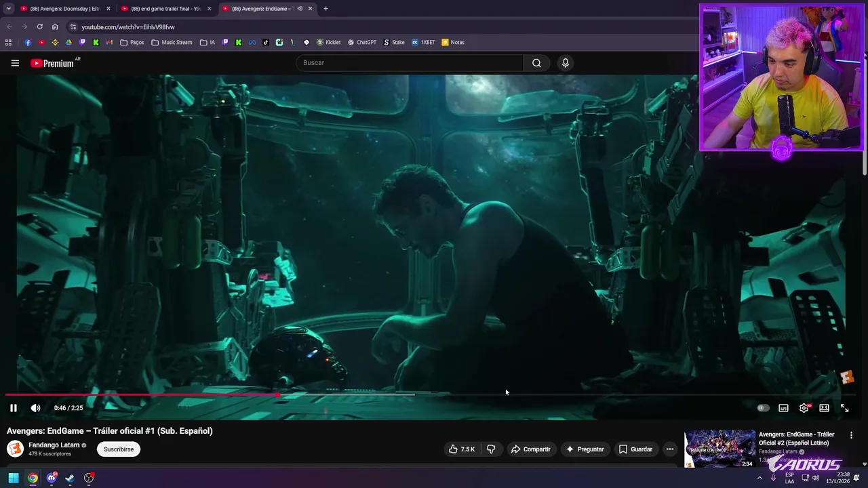Image resolution: width=868 pixels, height=488 pixels.
Task: Focus the Buscar search field
Action: click(x=410, y=63)
